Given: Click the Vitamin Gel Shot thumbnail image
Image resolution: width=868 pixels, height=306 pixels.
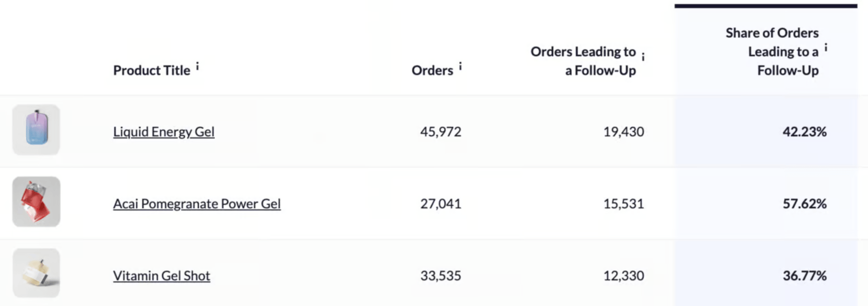Looking at the screenshot, I should [x=36, y=273].
